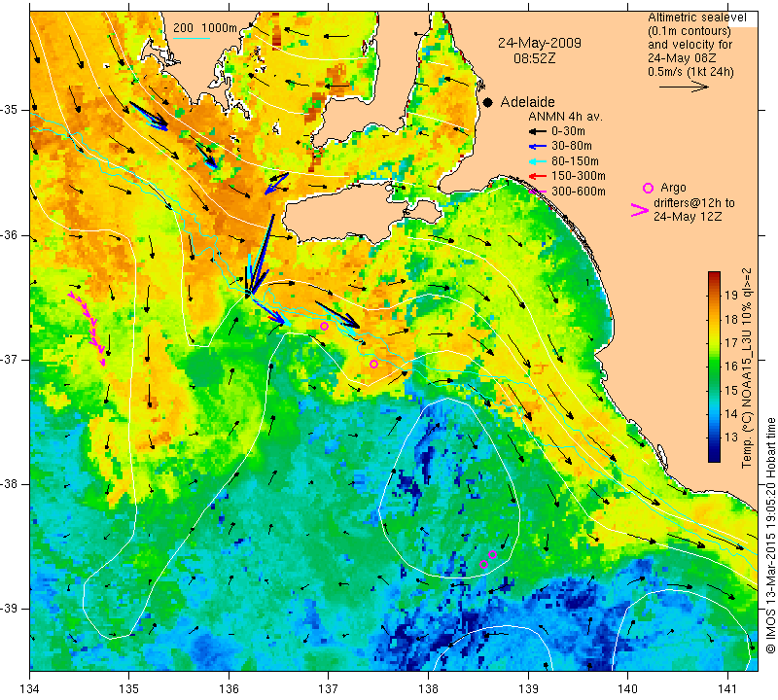Screen dimensions: 778x700
Task: Click the magenta drifters chevron legend symbol
Action: coord(640,210)
